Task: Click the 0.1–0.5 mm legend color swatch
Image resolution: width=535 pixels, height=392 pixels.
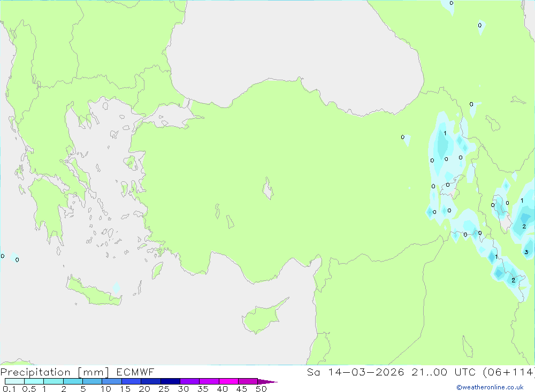Action: 14,381
